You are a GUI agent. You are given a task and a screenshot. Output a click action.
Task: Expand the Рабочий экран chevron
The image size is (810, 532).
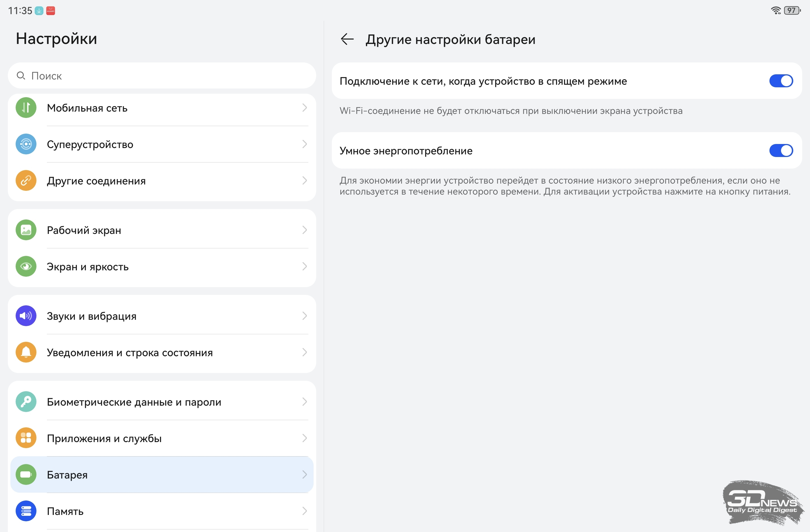pos(304,230)
